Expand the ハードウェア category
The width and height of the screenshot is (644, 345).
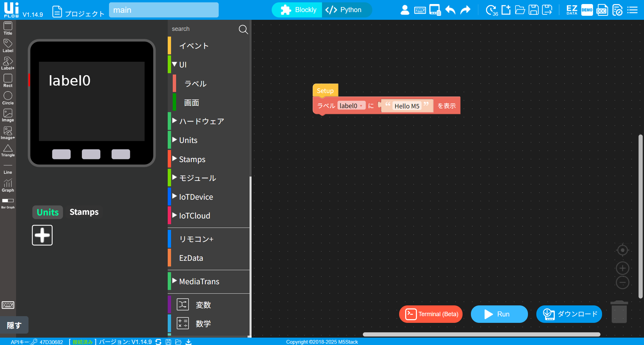[x=174, y=120]
